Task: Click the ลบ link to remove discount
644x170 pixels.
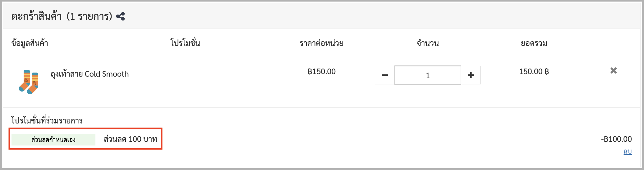Action: click(628, 151)
